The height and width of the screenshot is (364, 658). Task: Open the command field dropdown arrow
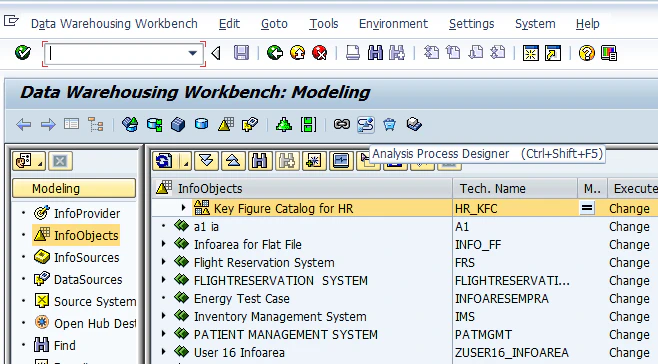(193, 53)
